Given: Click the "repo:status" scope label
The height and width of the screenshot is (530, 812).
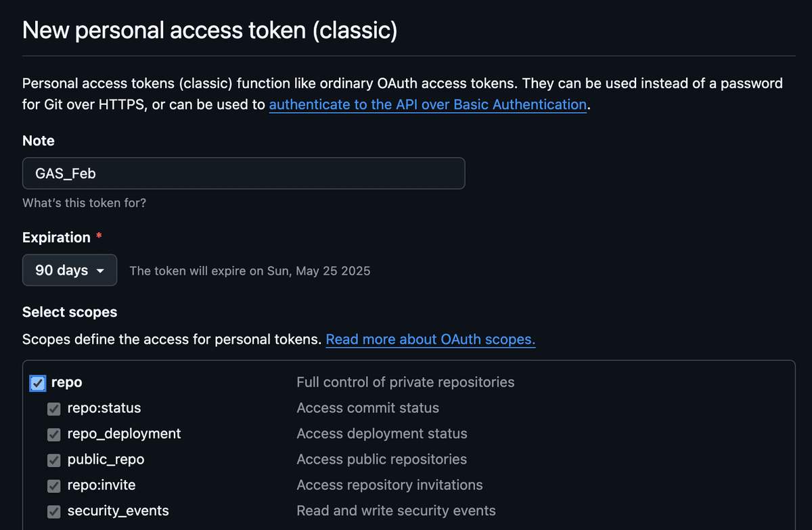Looking at the screenshot, I should pyautogui.click(x=104, y=408).
